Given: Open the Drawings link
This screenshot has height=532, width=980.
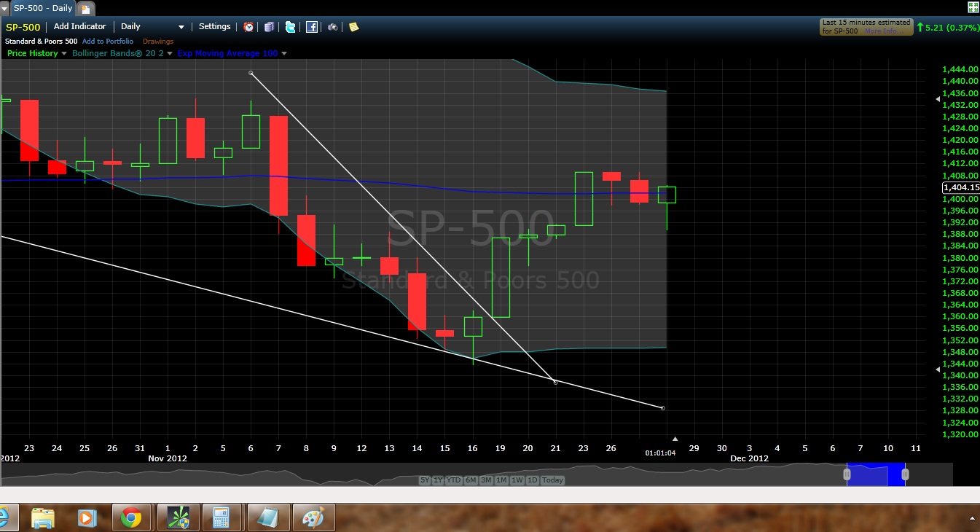Looking at the screenshot, I should tap(158, 42).
